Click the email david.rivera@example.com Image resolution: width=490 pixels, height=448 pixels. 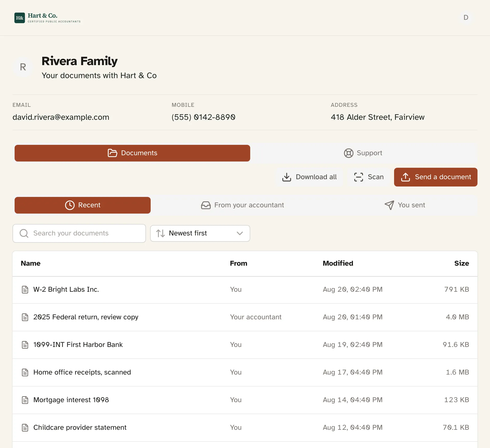click(61, 117)
